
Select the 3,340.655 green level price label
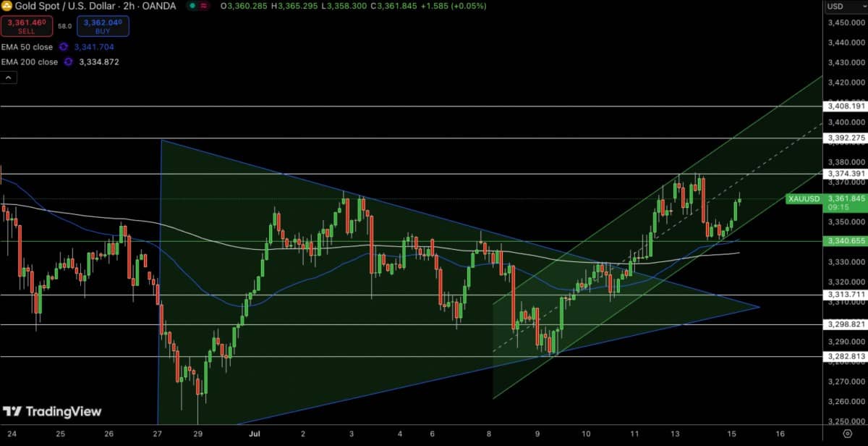coord(844,241)
